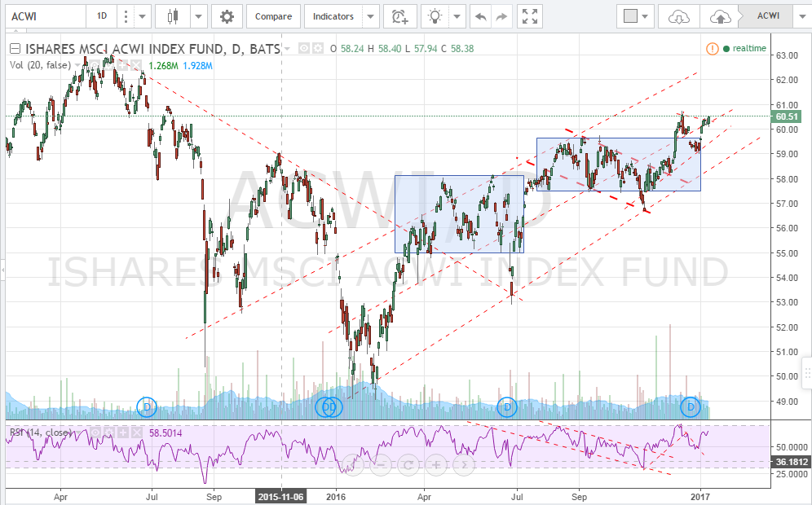Click the Vol (20, false) legend label
Screen dimensions: 812x505
pyautogui.click(x=40, y=65)
